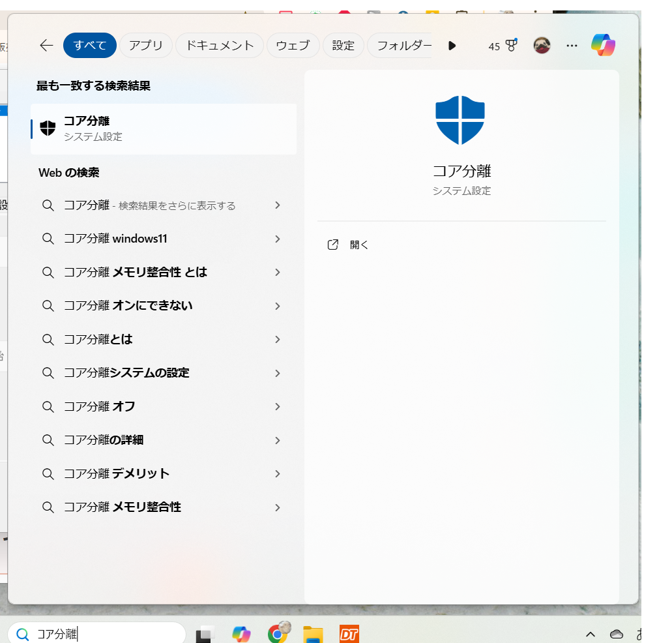Select the コア分離 オフ suggestion
Viewport: 672px width, 643px height.
click(x=164, y=406)
